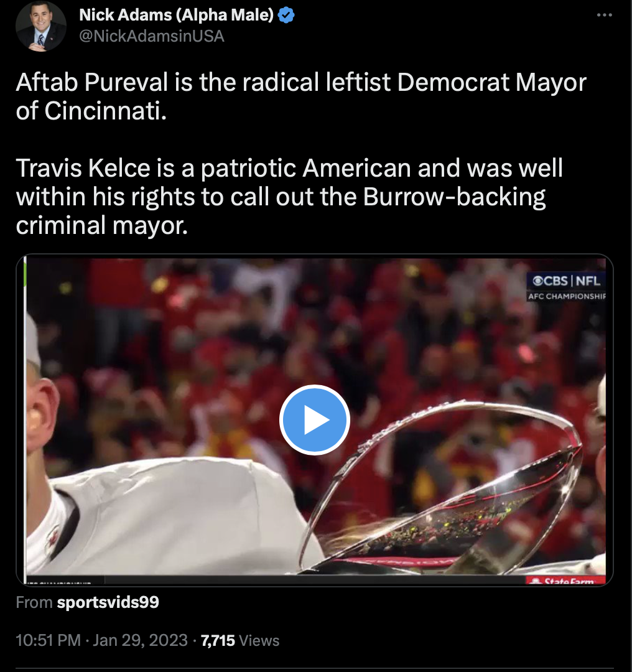The image size is (632, 672).
Task: Open the sportsvids99 source link
Action: pyautogui.click(x=108, y=602)
